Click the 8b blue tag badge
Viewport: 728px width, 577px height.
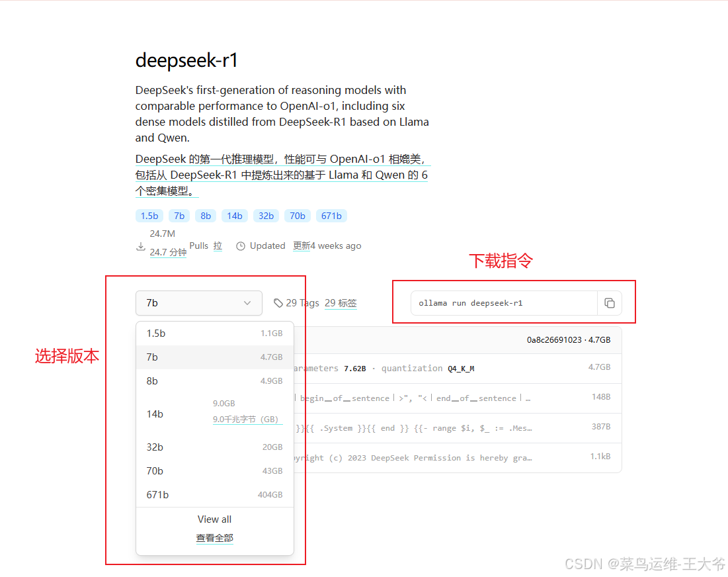tap(206, 216)
